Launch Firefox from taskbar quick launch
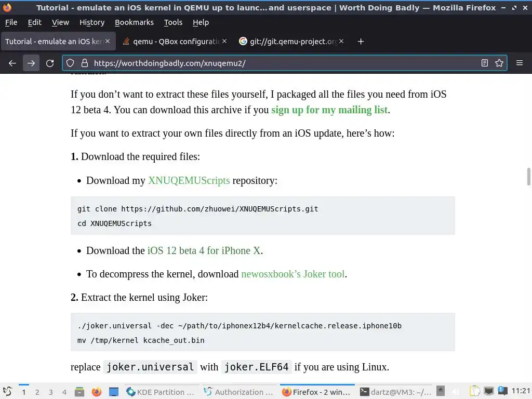This screenshot has width=532, height=399. tap(97, 392)
